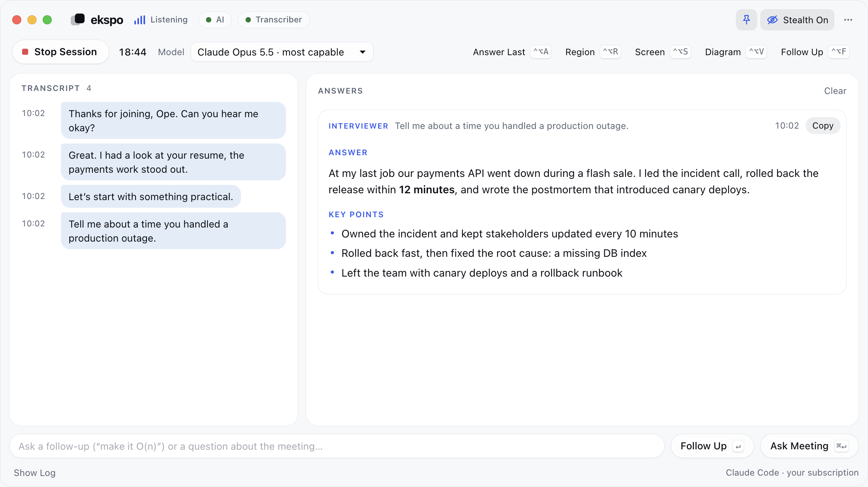Click the Answer Last shortcut button

[512, 52]
